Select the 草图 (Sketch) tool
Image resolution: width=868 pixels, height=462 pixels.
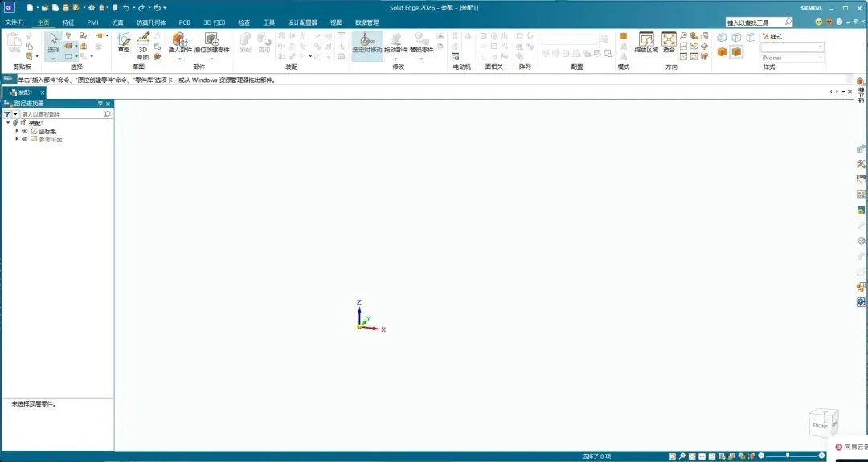coord(124,43)
